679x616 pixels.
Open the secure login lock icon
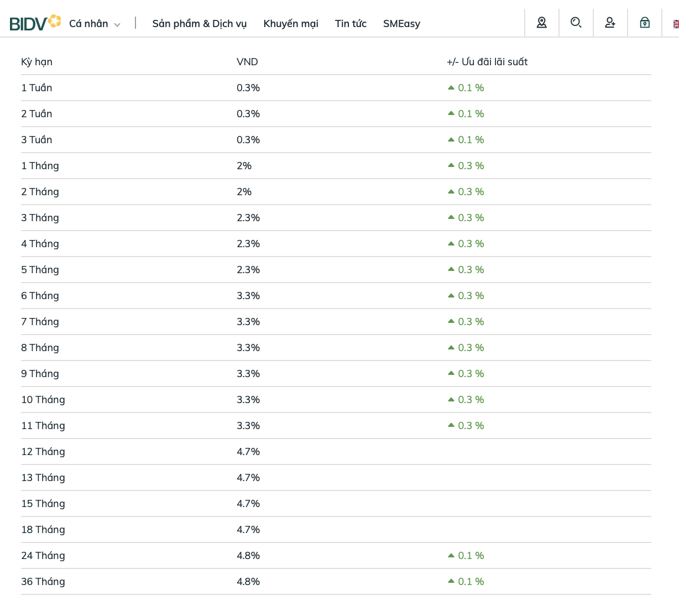coord(645,23)
